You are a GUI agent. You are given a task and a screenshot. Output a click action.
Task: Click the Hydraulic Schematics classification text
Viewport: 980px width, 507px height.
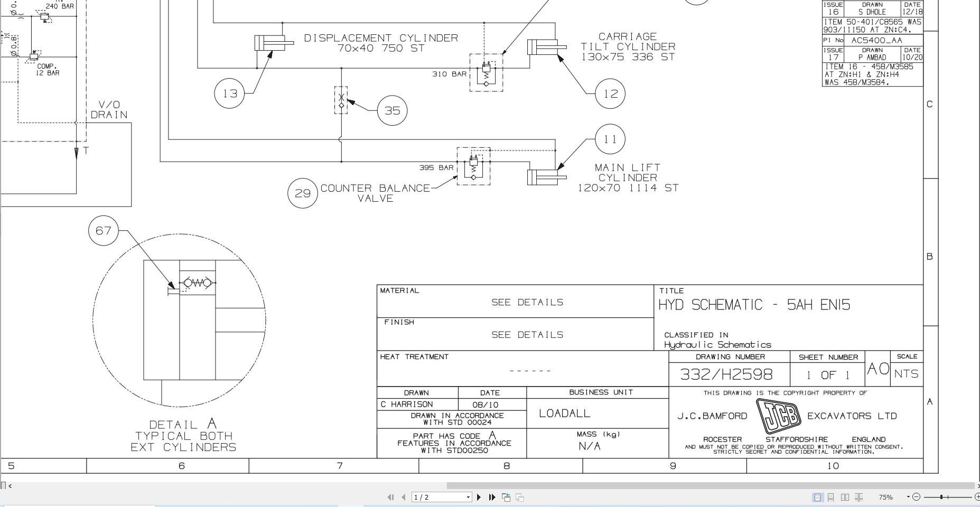pyautogui.click(x=717, y=345)
